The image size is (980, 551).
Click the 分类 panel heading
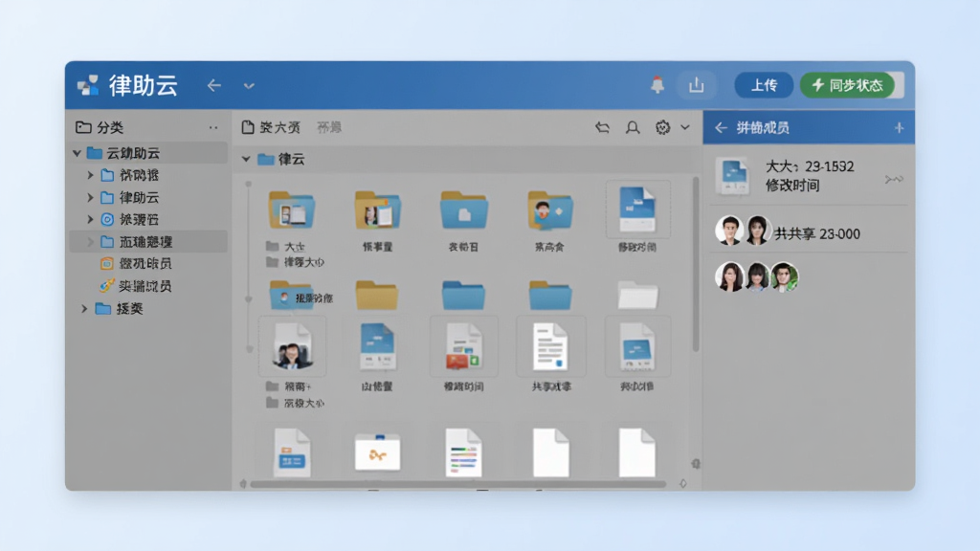tap(110, 127)
